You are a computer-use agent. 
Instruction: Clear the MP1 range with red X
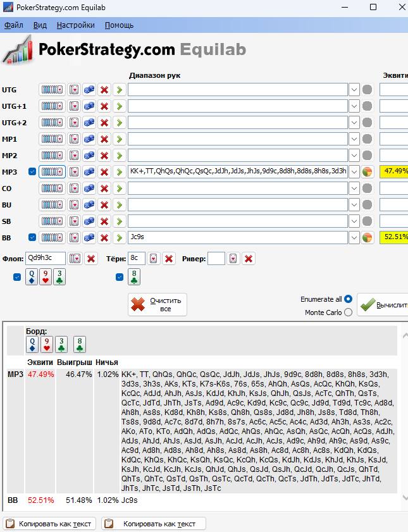tap(104, 139)
